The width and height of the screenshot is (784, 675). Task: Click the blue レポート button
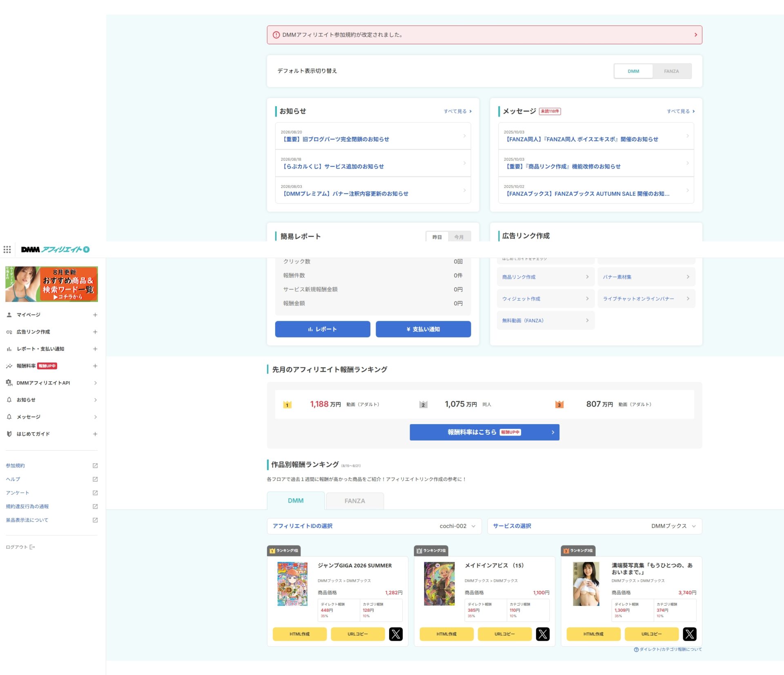pyautogui.click(x=323, y=329)
